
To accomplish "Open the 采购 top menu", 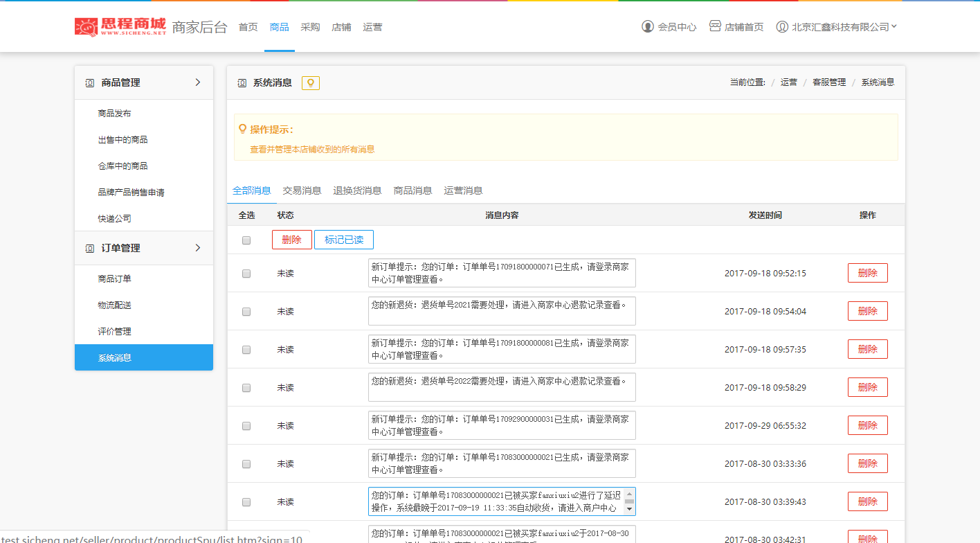I will [310, 27].
